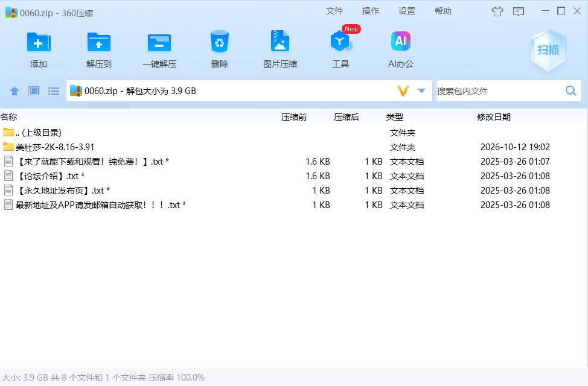Viewport: 588px width, 386px height.
Task: Click the 解压到 (Extract to) icon
Action: (x=98, y=42)
